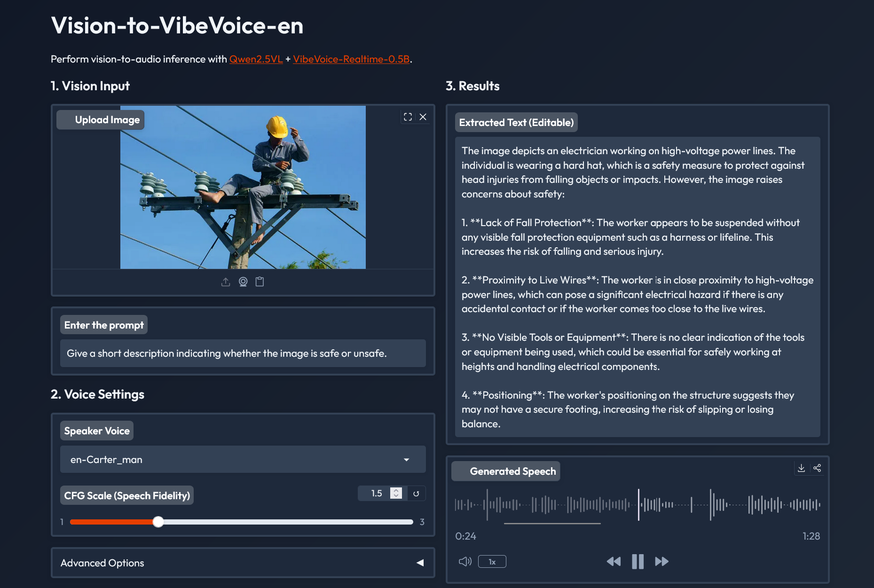Change playback speed from 1x
The height and width of the screenshot is (588, 874).
(x=492, y=562)
